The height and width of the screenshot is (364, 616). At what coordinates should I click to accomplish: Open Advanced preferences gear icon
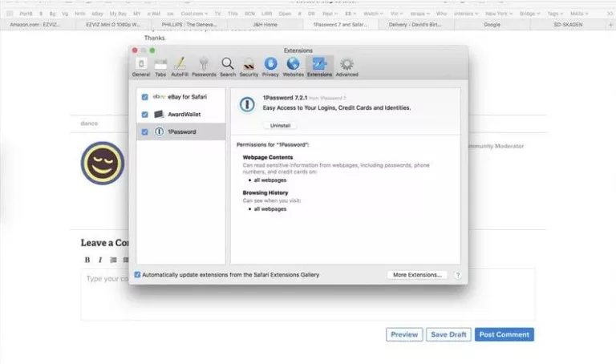[x=346, y=67]
